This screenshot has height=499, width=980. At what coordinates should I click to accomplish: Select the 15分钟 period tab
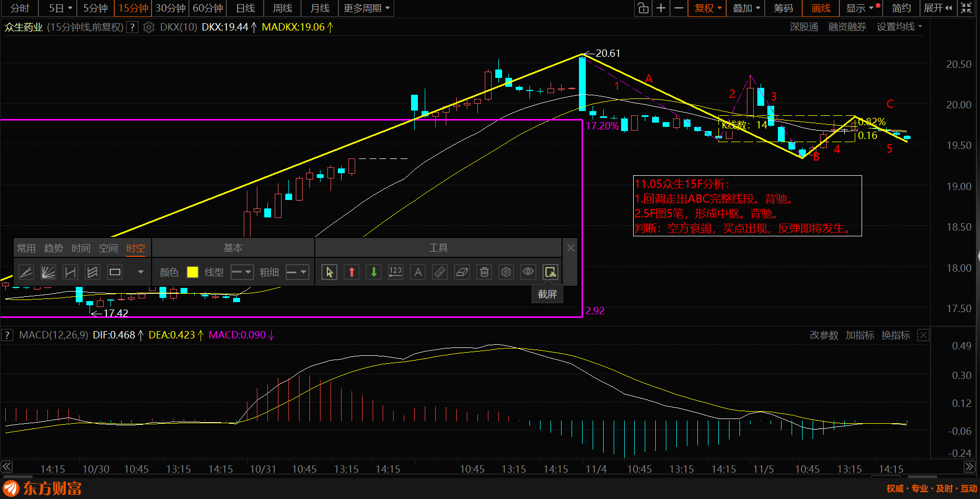[x=133, y=8]
